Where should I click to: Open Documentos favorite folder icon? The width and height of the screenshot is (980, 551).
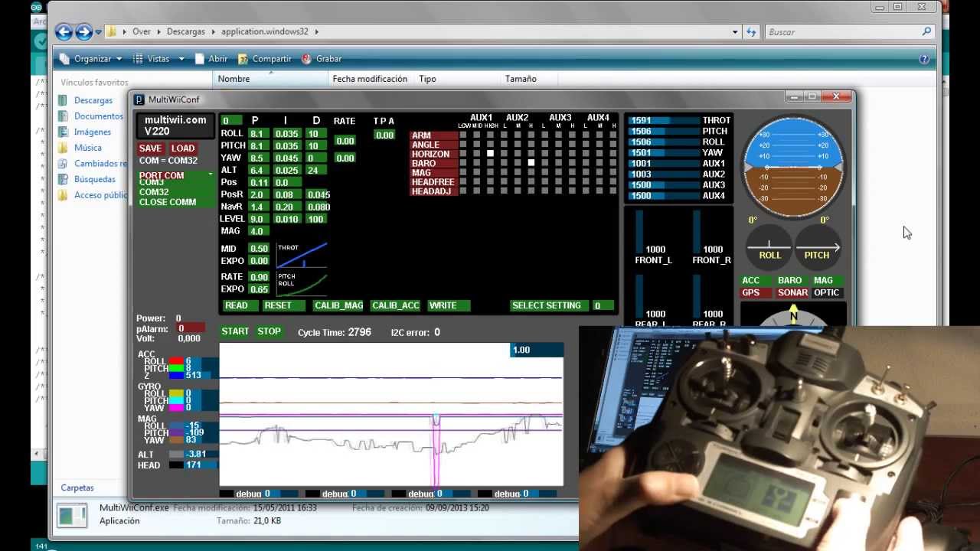pyautogui.click(x=63, y=116)
